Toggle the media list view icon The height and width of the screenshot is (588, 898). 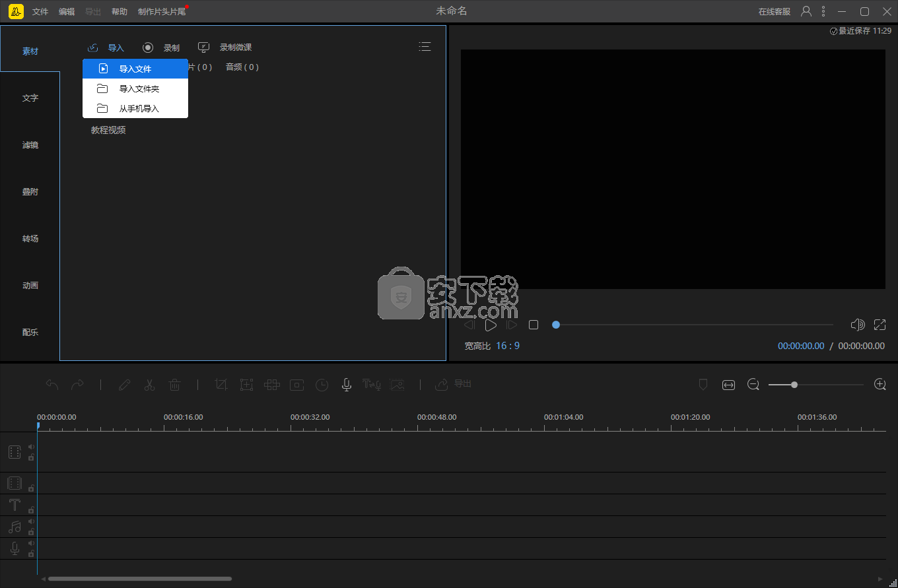(x=425, y=46)
